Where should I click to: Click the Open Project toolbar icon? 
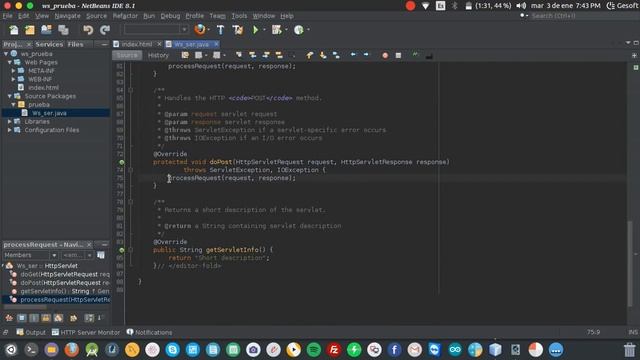click(46, 30)
